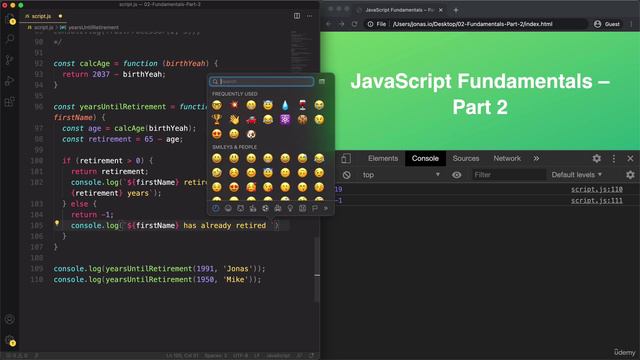Open DevTools settings gear
The height and width of the screenshot is (360, 640).
(x=597, y=158)
